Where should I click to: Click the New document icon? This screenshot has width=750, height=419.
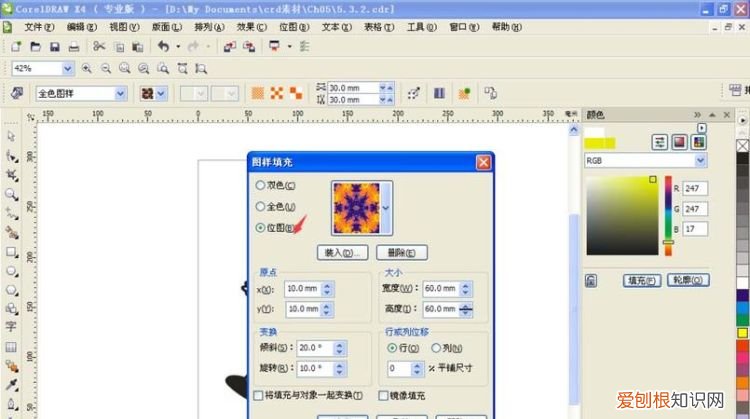16,46
